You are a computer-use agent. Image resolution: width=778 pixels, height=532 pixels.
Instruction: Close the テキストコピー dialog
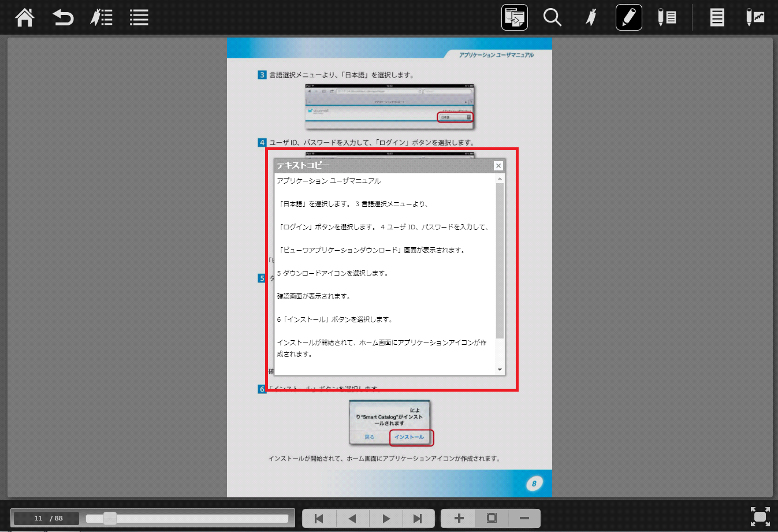pos(498,166)
